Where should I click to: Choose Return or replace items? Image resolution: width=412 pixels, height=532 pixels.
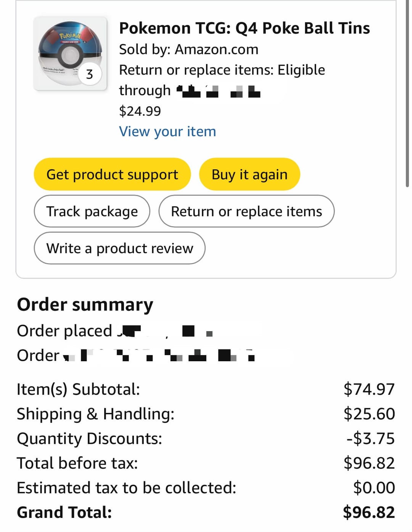(246, 211)
